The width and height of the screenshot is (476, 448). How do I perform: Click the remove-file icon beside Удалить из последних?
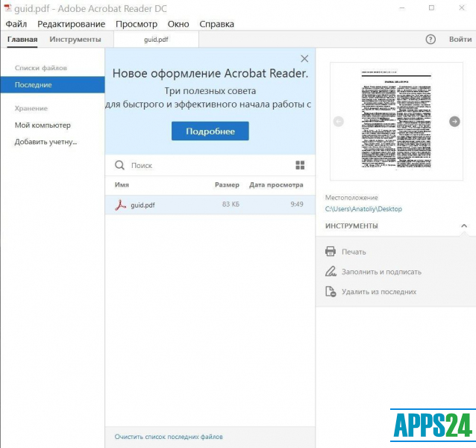331,291
